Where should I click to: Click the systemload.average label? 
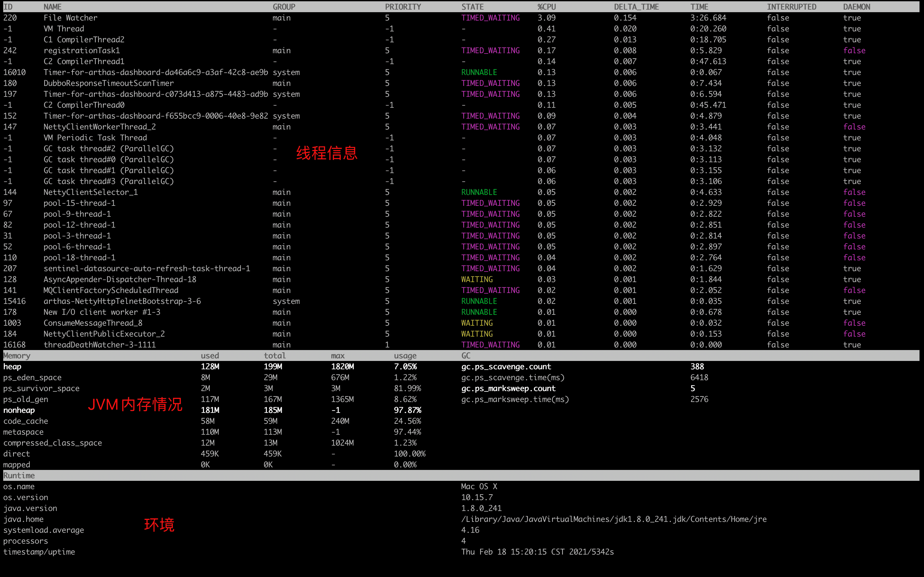pos(44,530)
